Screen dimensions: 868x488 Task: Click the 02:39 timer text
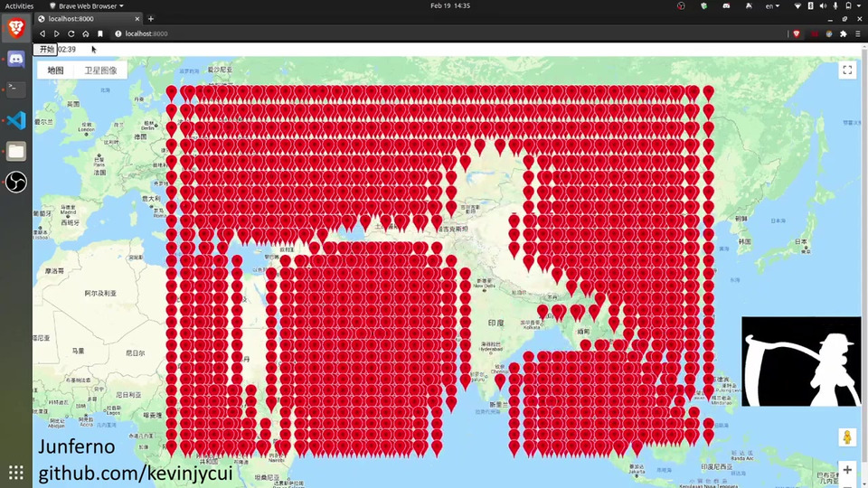[67, 49]
